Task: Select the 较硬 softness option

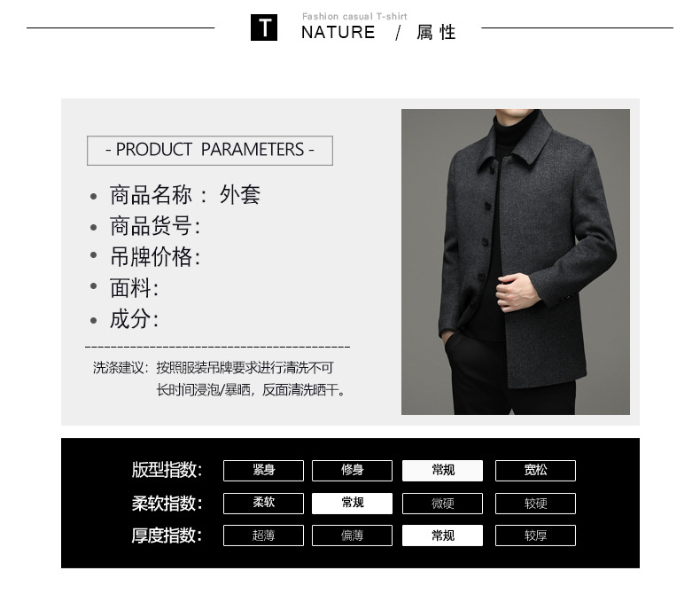Action: (535, 504)
